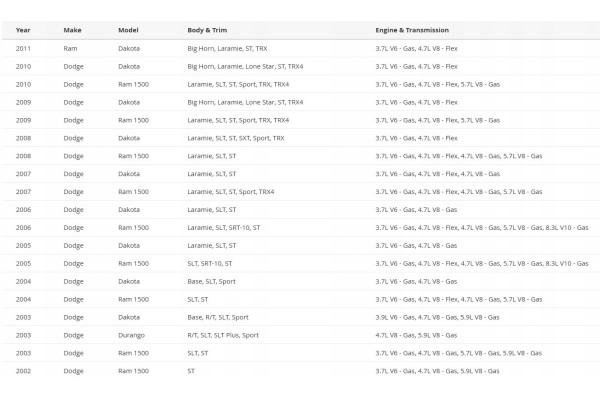Viewport: 600px width, 400px height.
Task: Click Dakota model in the 2005 row
Action: (x=129, y=245)
